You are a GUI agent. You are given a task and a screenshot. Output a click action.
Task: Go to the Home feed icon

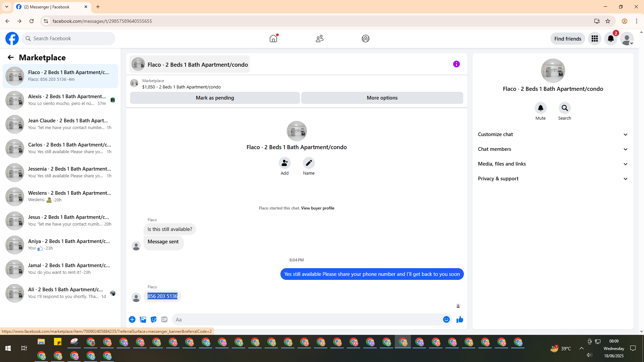(x=273, y=39)
